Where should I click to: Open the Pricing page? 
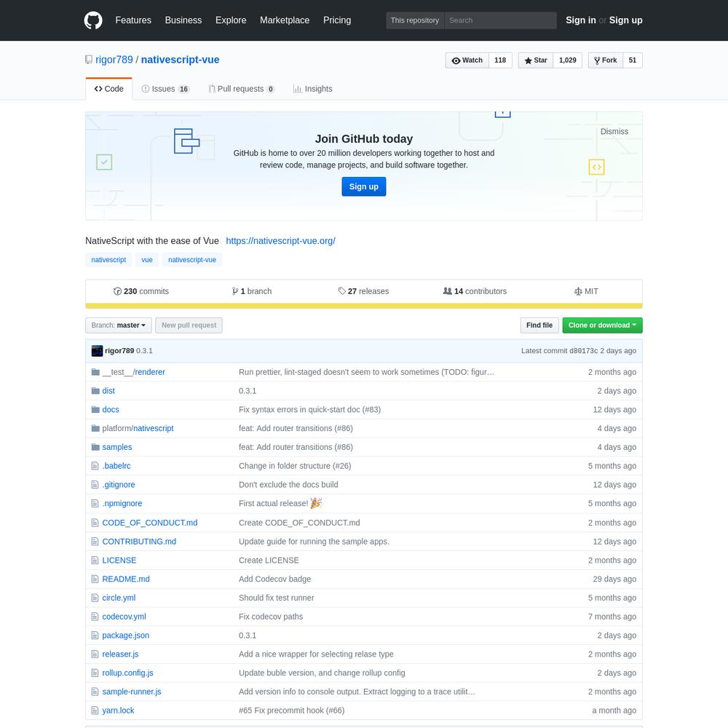pos(337,20)
